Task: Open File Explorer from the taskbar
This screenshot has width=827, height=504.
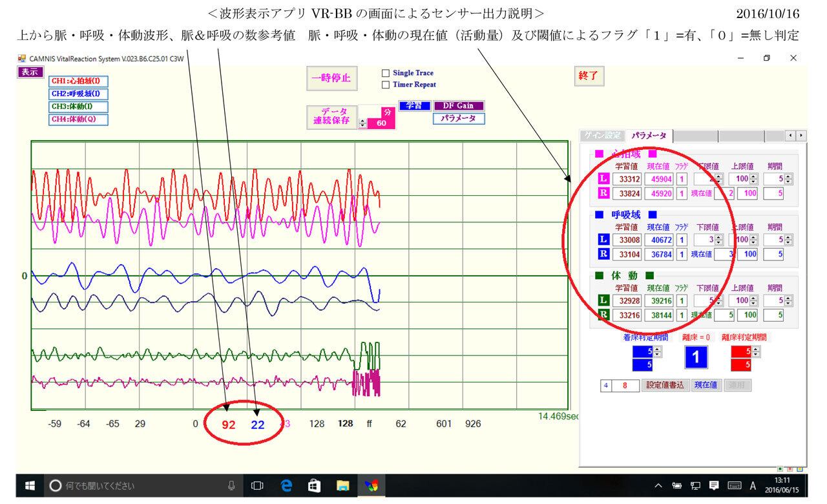Action: point(343,485)
